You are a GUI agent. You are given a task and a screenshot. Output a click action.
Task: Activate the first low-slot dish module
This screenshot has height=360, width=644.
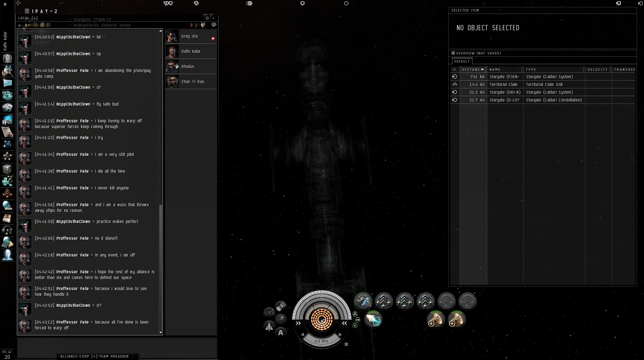click(436, 319)
